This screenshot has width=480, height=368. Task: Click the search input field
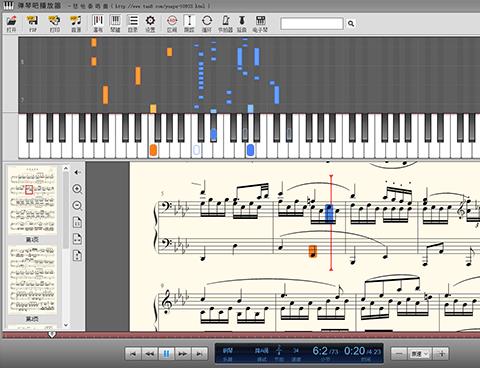pyautogui.click(x=312, y=24)
